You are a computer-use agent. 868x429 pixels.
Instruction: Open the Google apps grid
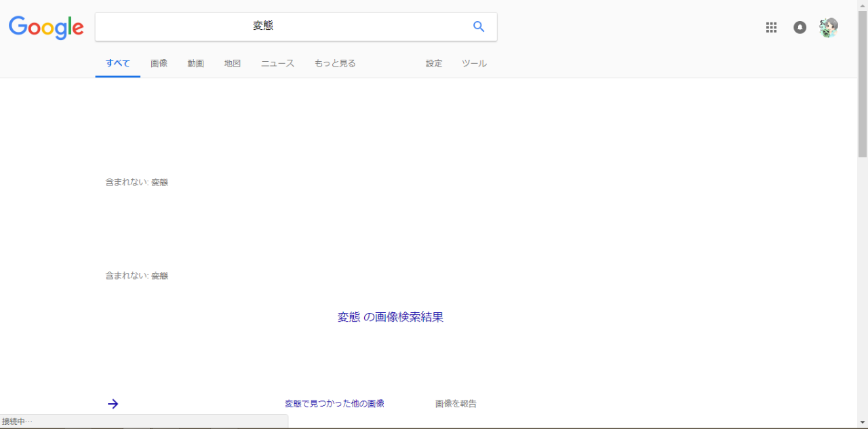click(771, 27)
